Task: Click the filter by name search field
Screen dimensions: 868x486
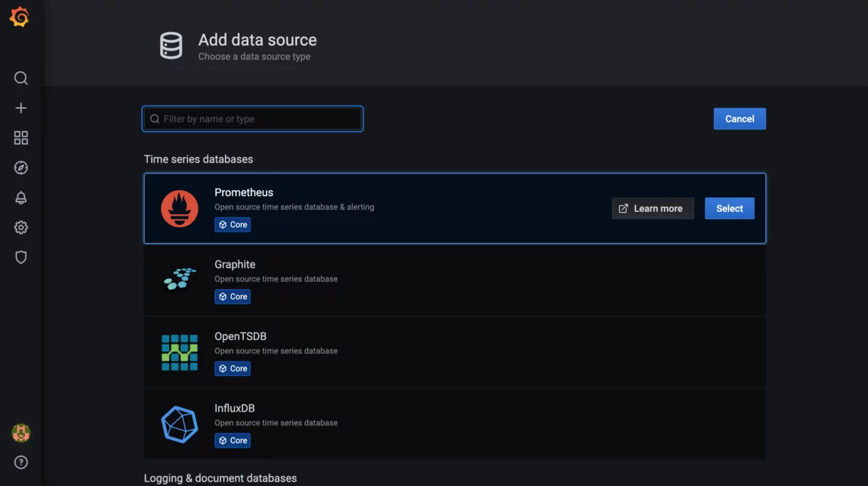Action: (x=252, y=119)
